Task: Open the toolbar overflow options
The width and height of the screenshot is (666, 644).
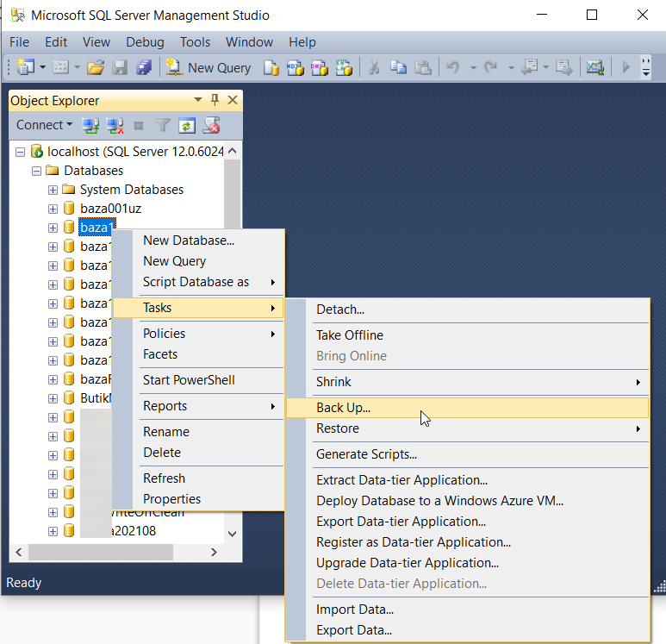Action: point(646,67)
